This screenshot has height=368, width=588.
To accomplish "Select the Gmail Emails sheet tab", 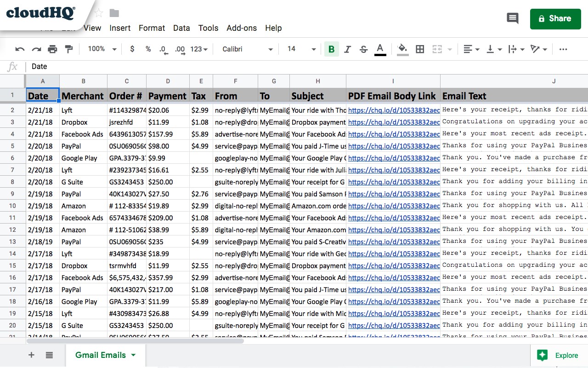I will point(106,355).
